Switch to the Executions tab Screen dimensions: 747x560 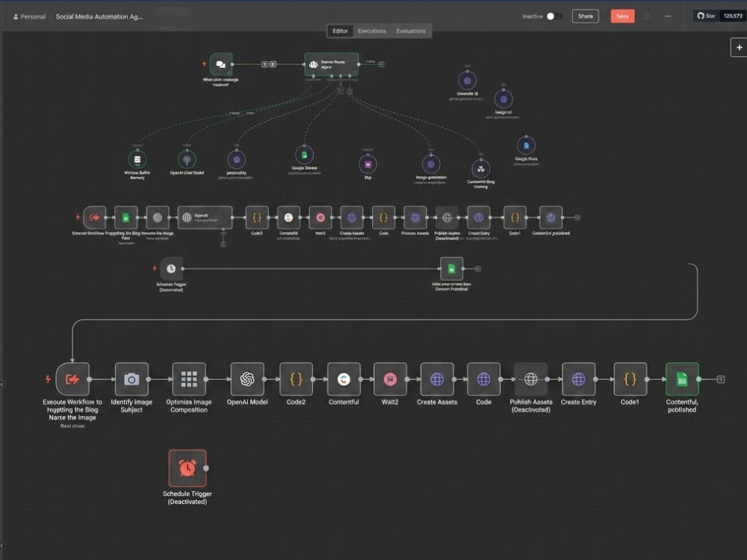coord(372,31)
